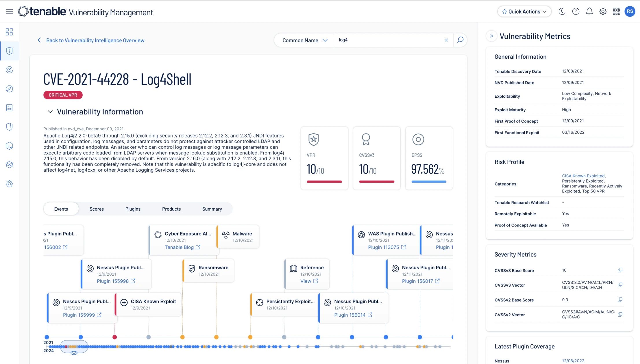Open the Tenable Blog link
This screenshot has height=364, width=640.
(x=182, y=247)
